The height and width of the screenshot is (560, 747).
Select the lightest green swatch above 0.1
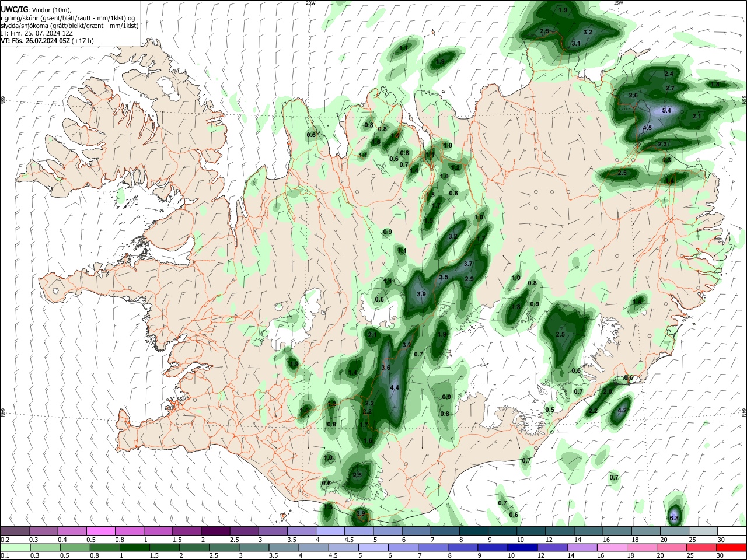15,547
